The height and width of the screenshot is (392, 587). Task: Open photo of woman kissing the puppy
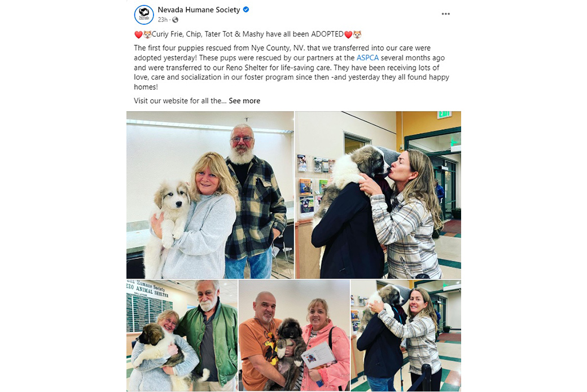(x=378, y=195)
